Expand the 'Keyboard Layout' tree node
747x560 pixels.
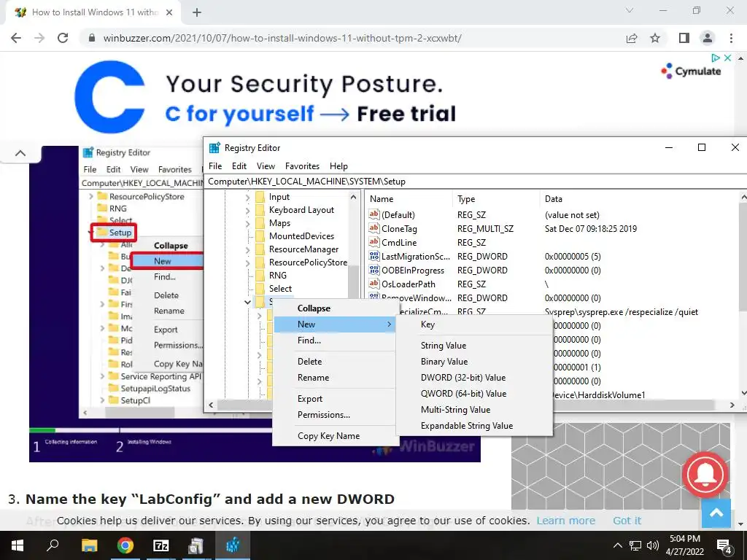click(247, 211)
